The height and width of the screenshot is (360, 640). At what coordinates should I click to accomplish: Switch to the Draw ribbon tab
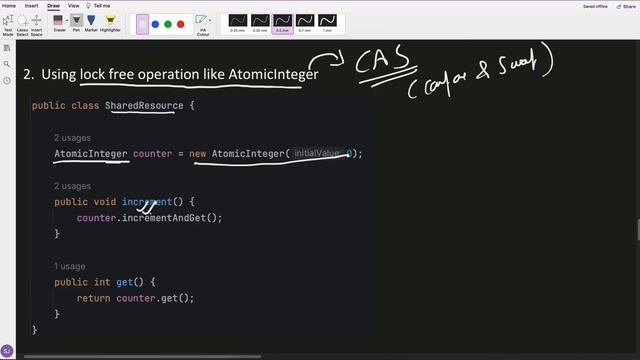[x=53, y=6]
